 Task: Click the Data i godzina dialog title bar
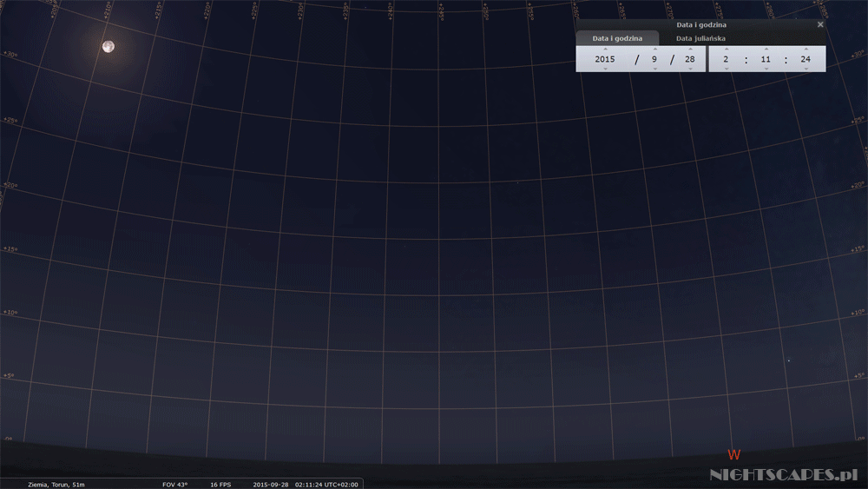point(701,24)
